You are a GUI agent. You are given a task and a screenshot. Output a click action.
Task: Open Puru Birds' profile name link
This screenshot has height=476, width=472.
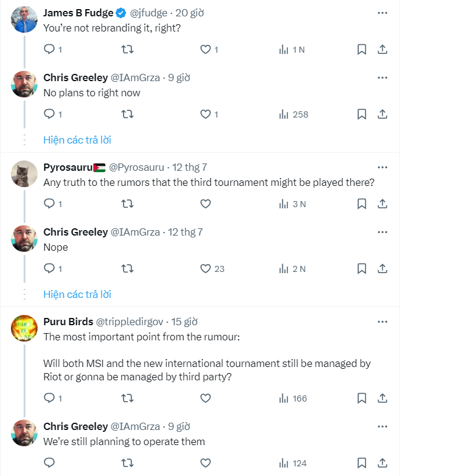click(x=68, y=322)
